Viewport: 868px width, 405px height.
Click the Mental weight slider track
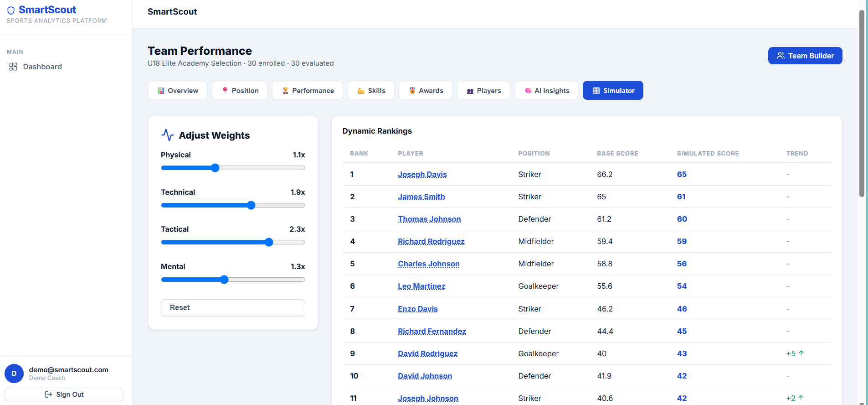233,280
